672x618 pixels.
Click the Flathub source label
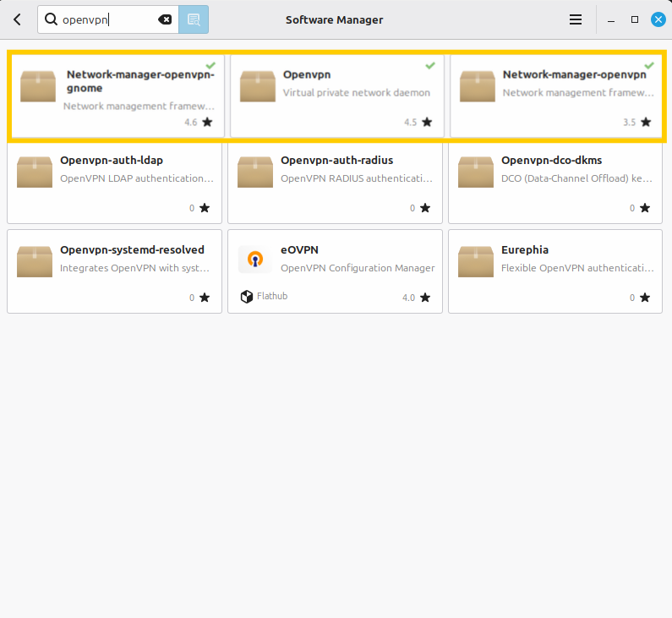pyautogui.click(x=272, y=296)
